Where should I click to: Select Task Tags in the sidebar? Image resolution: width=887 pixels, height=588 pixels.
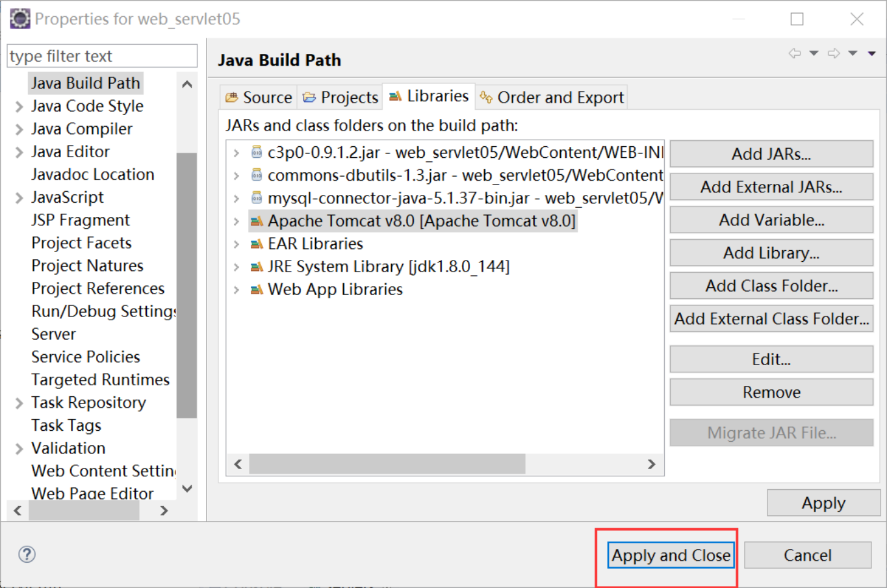[x=66, y=426]
